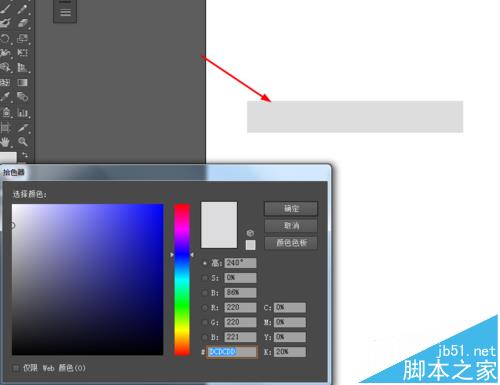500x385 pixels.
Task: Click the brightness field showing 86%
Action: [x=240, y=293]
